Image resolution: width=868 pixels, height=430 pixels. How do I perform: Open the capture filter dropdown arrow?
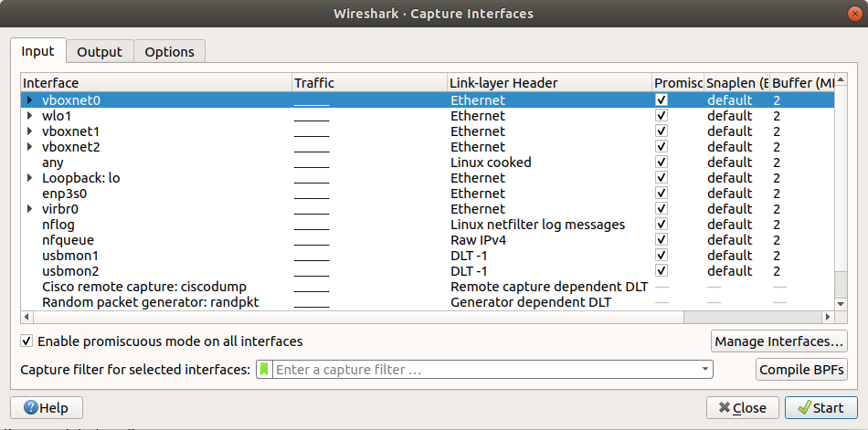(x=704, y=370)
